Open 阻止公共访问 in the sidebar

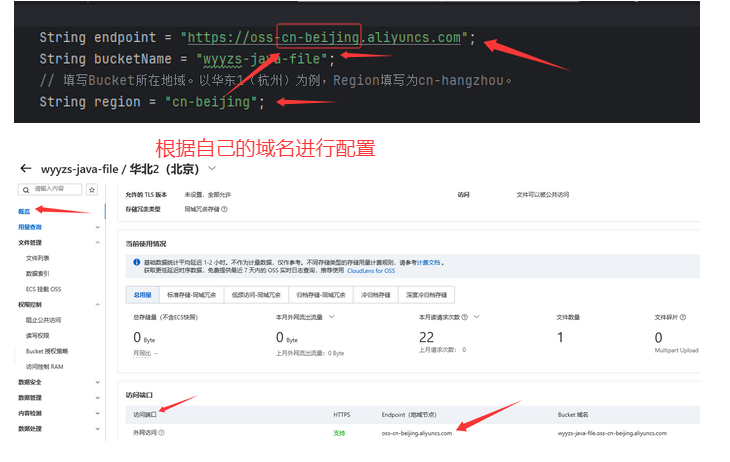pos(43,320)
